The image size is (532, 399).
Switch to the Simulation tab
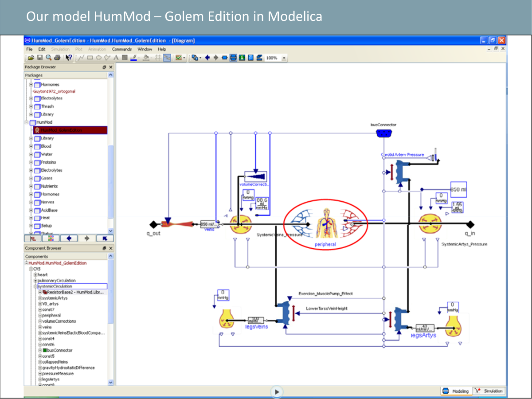[489, 391]
